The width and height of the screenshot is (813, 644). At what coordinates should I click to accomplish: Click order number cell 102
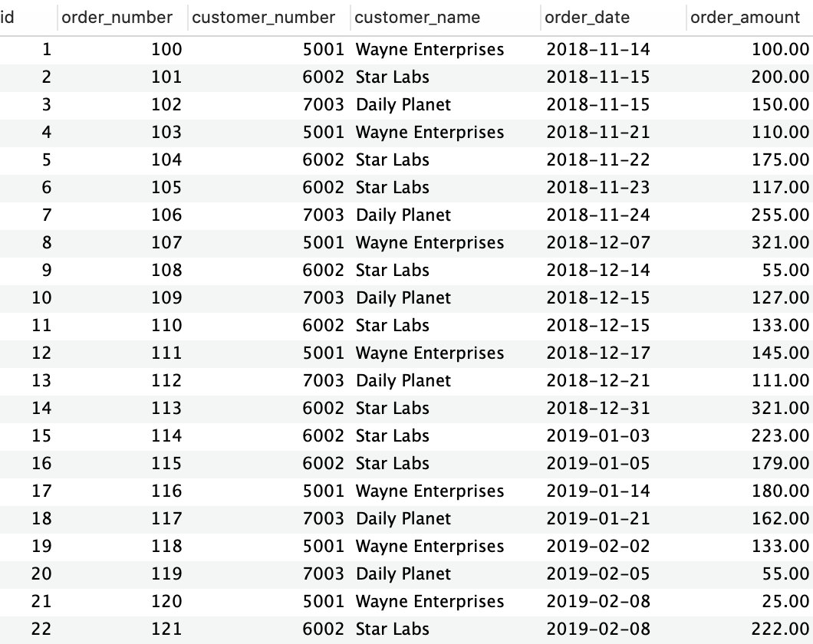(166, 105)
